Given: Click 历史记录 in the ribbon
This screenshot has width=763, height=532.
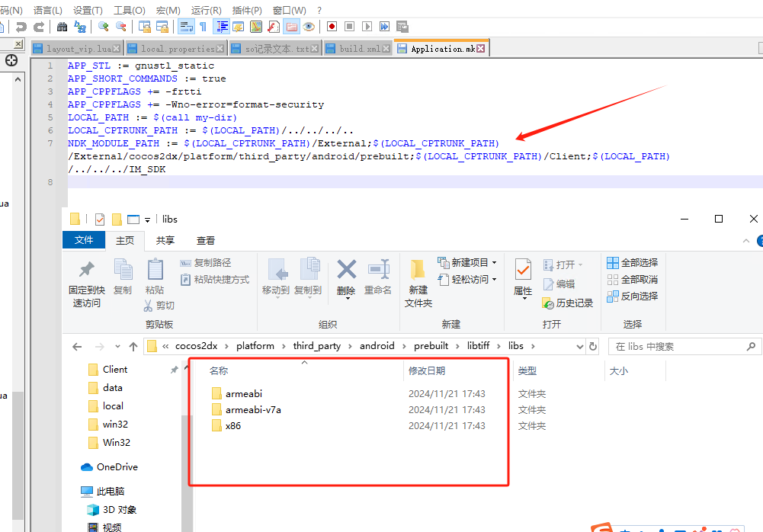Looking at the screenshot, I should [568, 303].
